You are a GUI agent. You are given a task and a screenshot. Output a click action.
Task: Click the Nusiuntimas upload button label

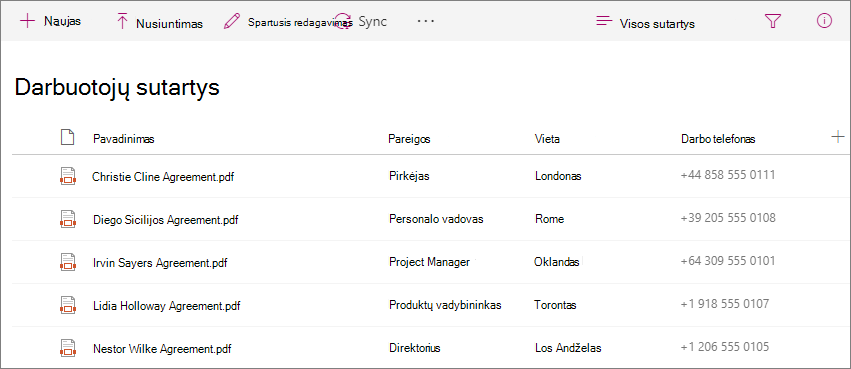[169, 24]
